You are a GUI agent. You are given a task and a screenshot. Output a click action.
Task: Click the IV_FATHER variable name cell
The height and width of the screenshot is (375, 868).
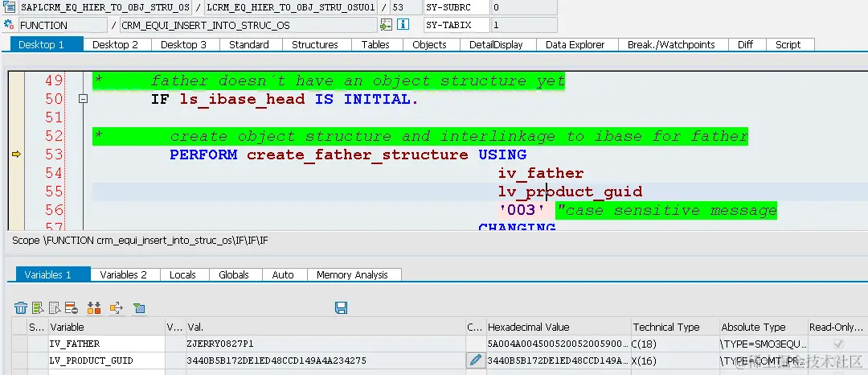tap(106, 344)
